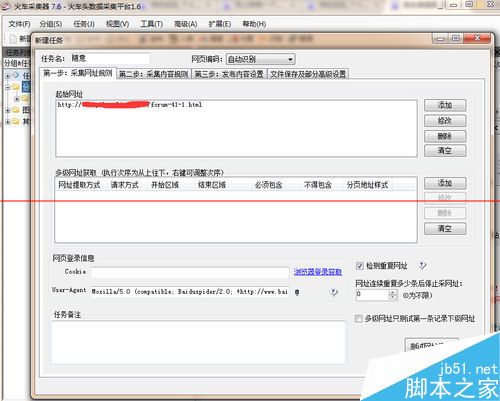Click 清空 button beside 多级网址获取 list
The width and height of the screenshot is (500, 401).
pos(445,229)
